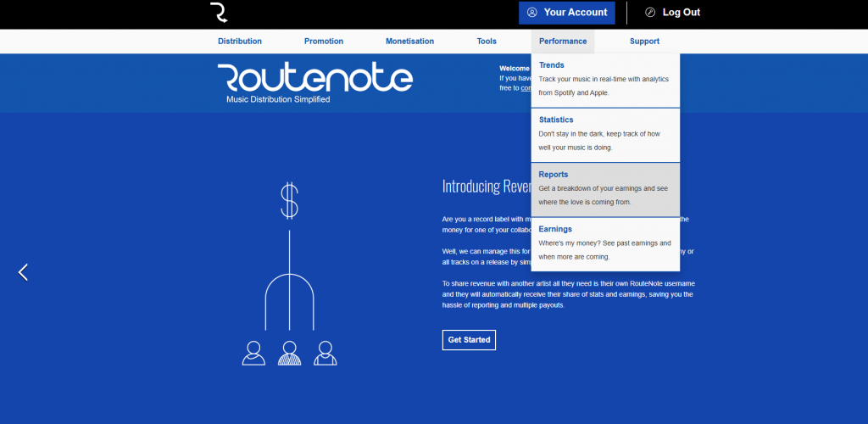Open the Tools menu
Screen dimensions: 868x424
(487, 41)
